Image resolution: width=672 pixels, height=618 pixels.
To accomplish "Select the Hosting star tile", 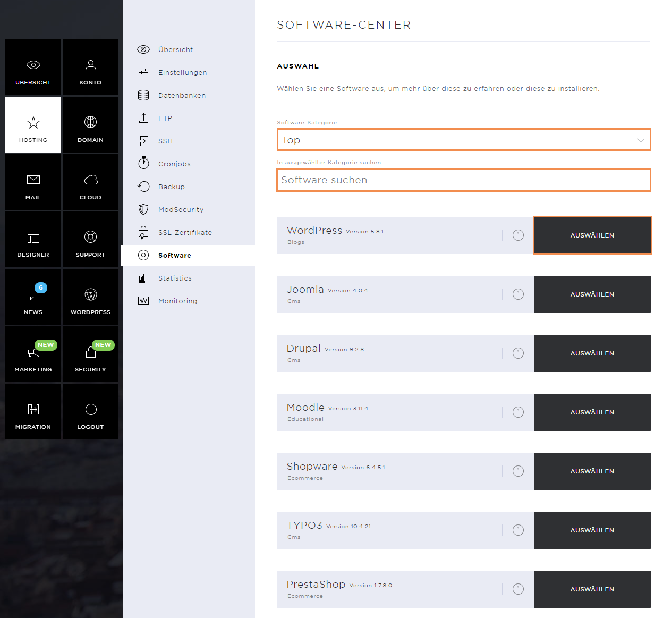I will 33,125.
